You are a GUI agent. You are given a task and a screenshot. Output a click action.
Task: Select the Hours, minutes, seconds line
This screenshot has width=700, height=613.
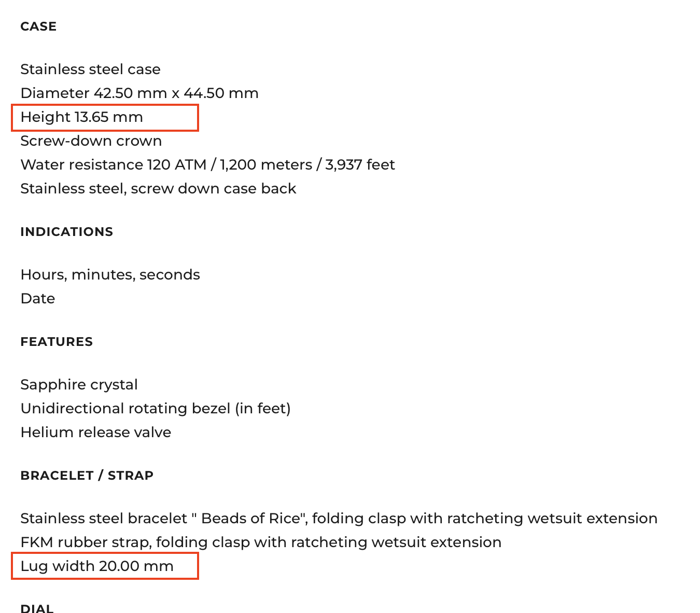pyautogui.click(x=110, y=274)
